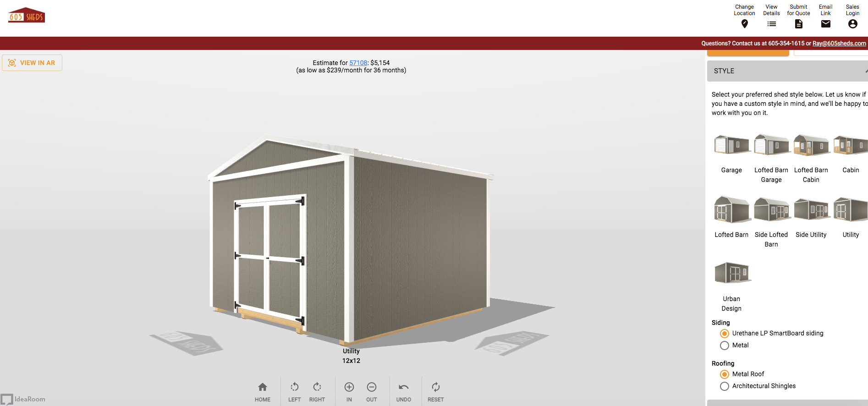Click the IdeaRoom logo
868x406 pixels.
(x=23, y=399)
